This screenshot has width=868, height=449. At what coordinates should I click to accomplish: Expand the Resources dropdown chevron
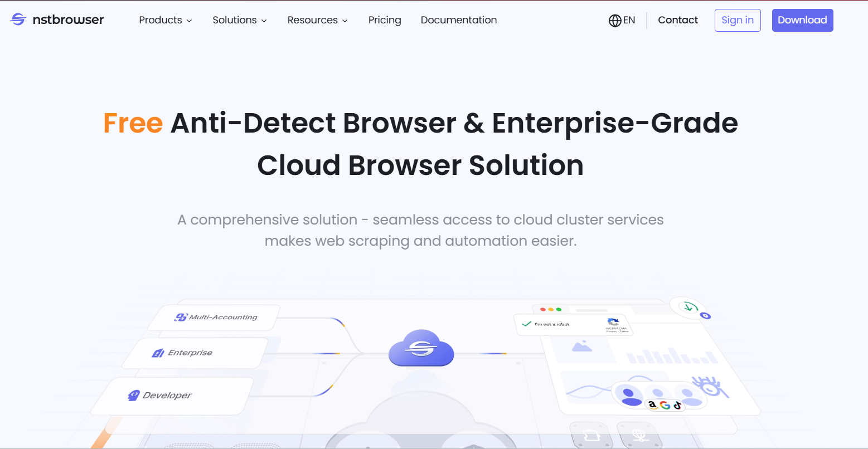click(345, 21)
